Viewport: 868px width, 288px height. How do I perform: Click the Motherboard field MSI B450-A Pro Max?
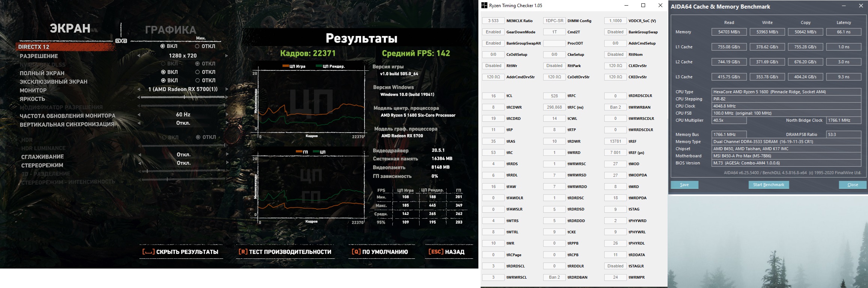786,156
